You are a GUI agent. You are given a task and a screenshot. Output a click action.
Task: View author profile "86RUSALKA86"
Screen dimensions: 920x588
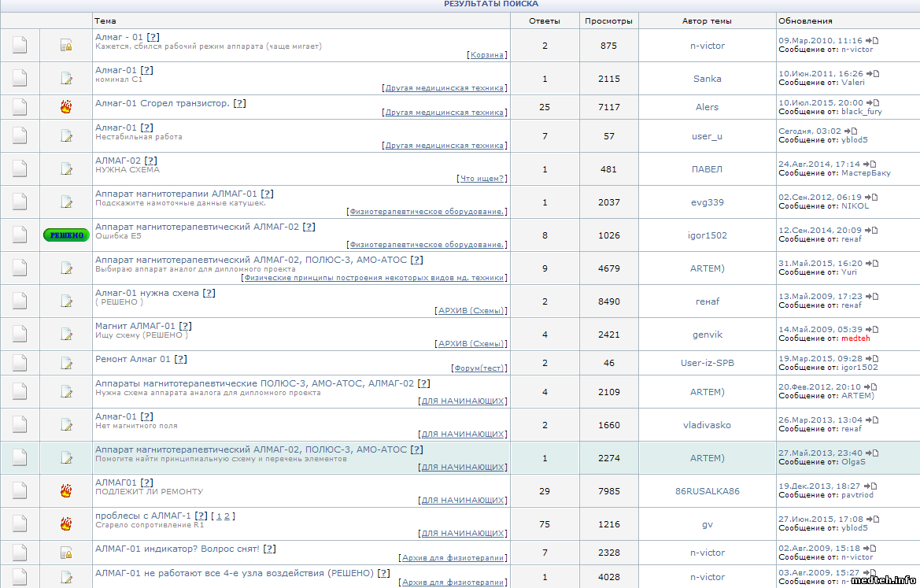pos(707,491)
